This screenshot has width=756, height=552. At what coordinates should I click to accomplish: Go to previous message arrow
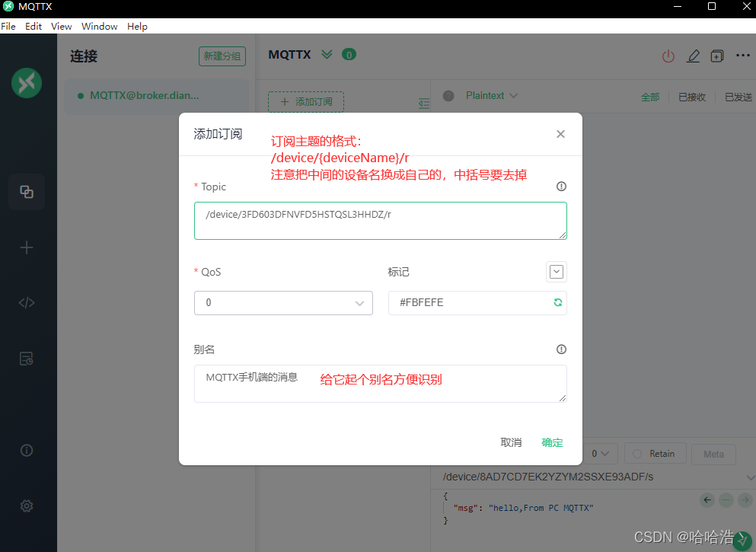[707, 500]
